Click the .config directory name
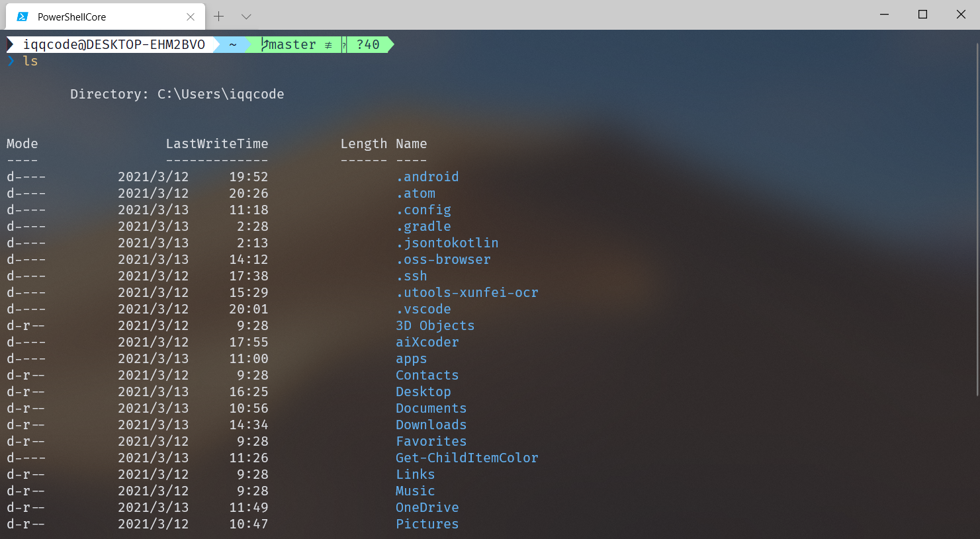980x539 pixels. [423, 210]
